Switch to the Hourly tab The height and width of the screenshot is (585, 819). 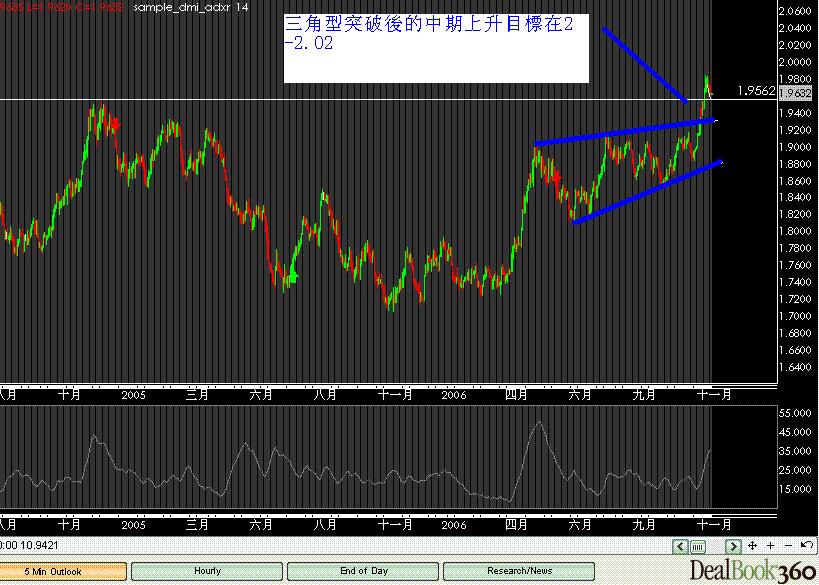point(207,571)
